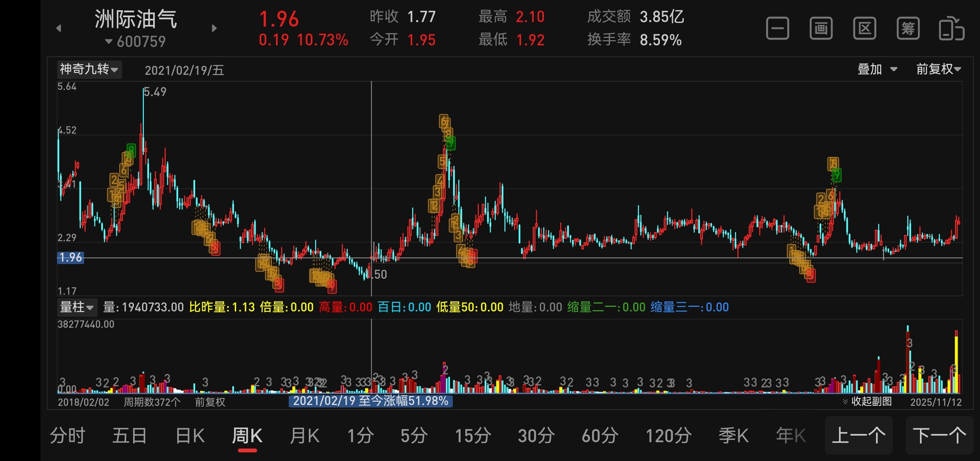Open the 量柱 sub-chart indicator dropdown
Image resolution: width=980 pixels, height=461 pixels.
tap(77, 307)
